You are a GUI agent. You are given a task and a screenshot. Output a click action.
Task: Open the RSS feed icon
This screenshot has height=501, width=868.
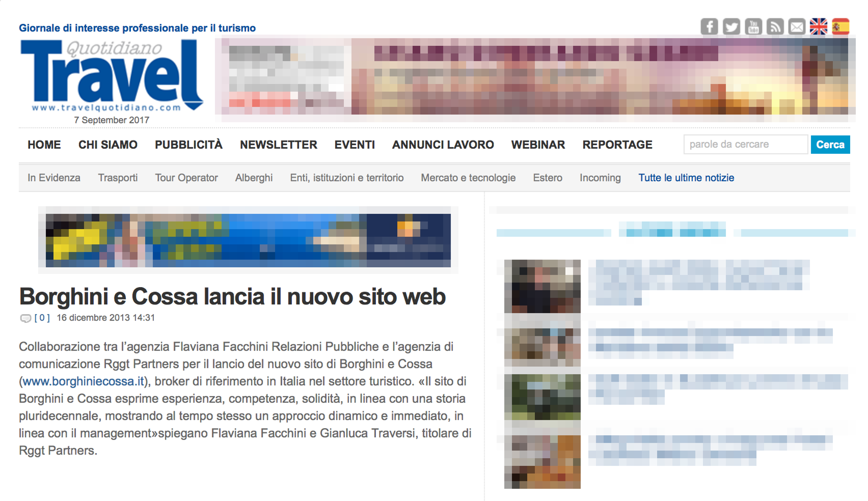(x=775, y=27)
